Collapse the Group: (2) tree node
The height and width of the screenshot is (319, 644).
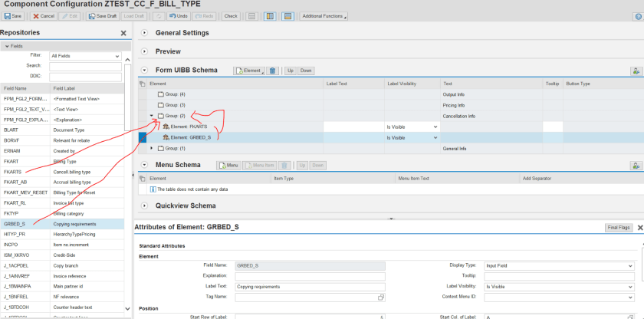coord(151,115)
